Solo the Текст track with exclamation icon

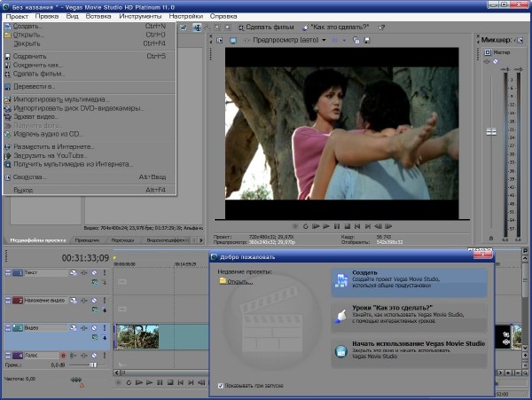[104, 273]
